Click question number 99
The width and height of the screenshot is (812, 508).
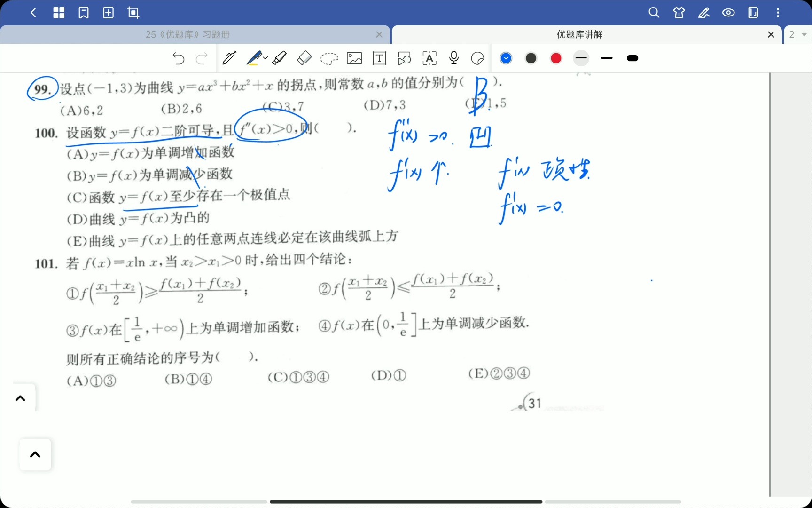pyautogui.click(x=42, y=89)
